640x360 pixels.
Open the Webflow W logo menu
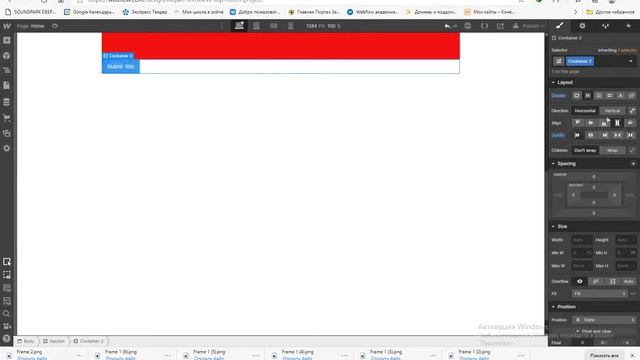(x=7, y=26)
